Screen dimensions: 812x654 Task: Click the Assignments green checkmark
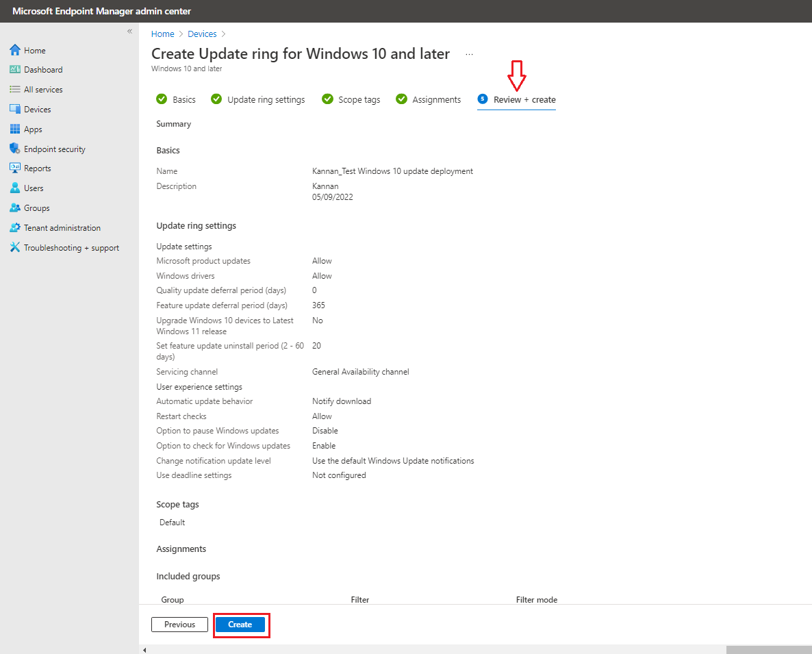tap(401, 99)
